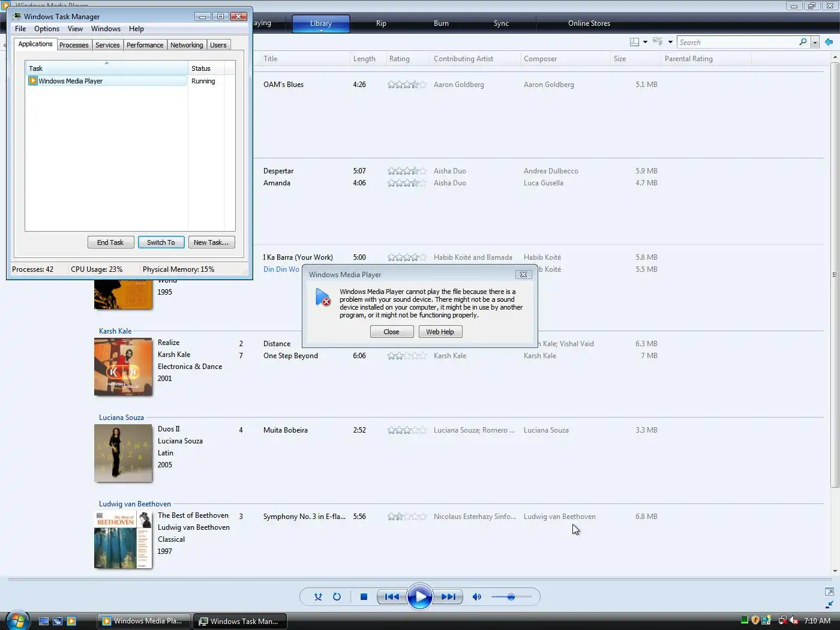Click rating stars for Muita Bobeira
This screenshot has height=630, width=840.
(407, 430)
